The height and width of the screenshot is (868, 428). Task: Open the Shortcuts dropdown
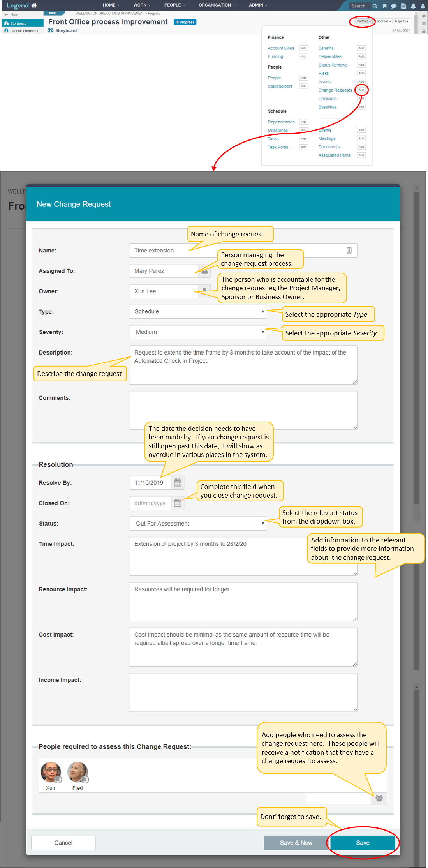(363, 21)
